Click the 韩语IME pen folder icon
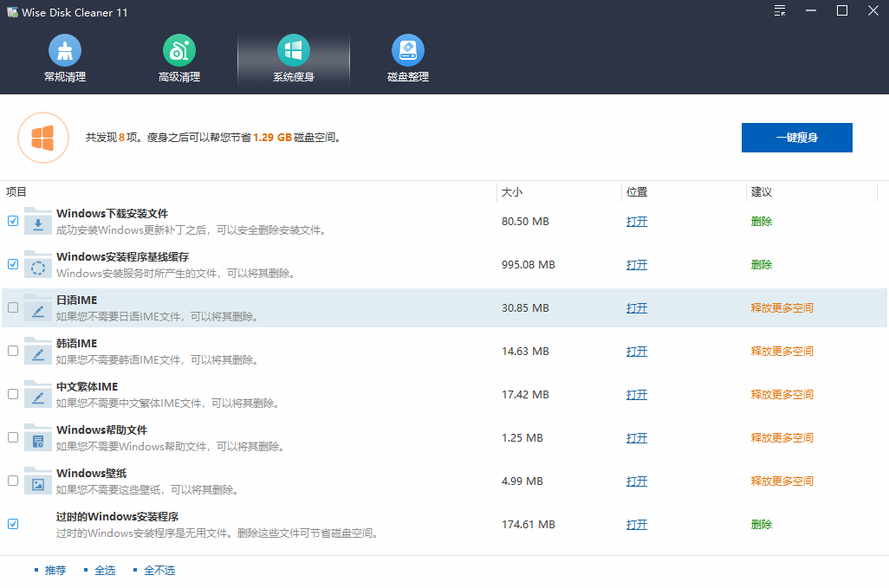Viewport: 889px width, 588px height. click(38, 352)
